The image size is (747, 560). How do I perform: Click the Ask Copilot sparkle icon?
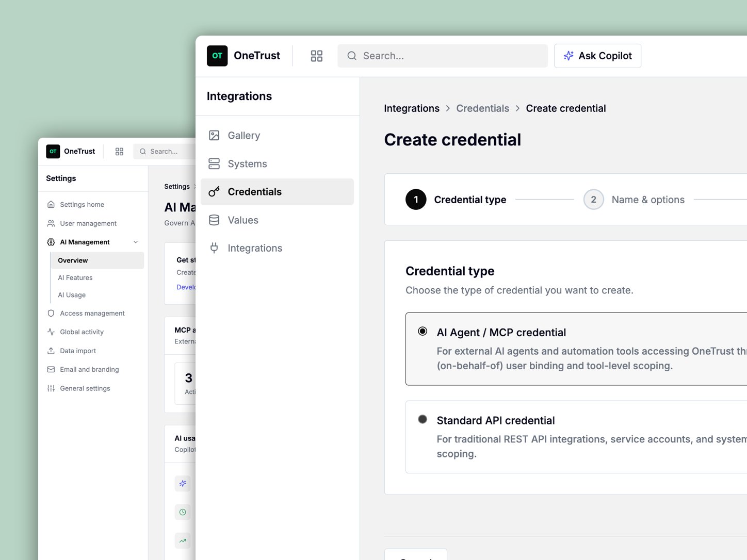point(569,56)
